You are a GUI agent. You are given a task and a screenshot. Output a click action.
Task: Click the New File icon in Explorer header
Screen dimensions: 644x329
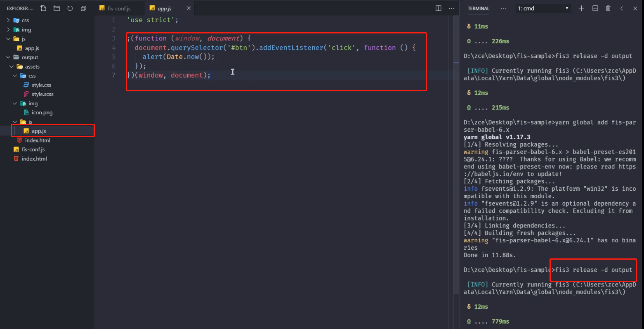pyautogui.click(x=43, y=8)
